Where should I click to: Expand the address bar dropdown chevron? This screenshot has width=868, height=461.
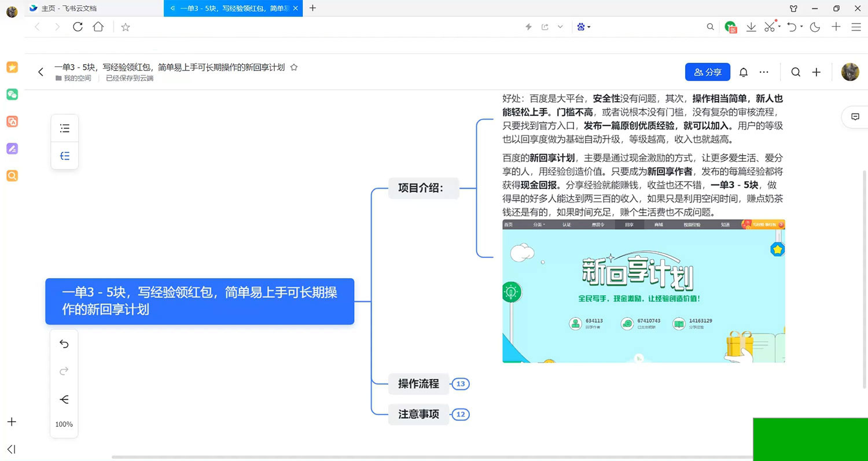pyautogui.click(x=560, y=27)
